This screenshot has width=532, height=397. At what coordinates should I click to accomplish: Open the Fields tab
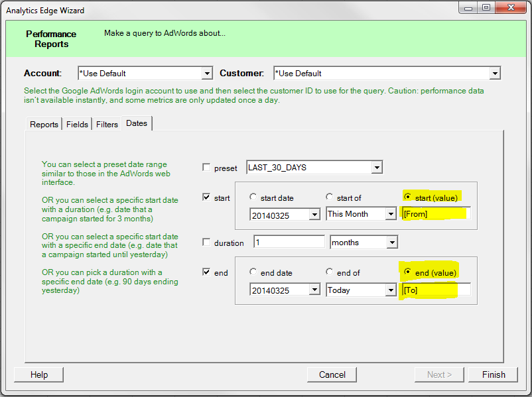click(77, 125)
